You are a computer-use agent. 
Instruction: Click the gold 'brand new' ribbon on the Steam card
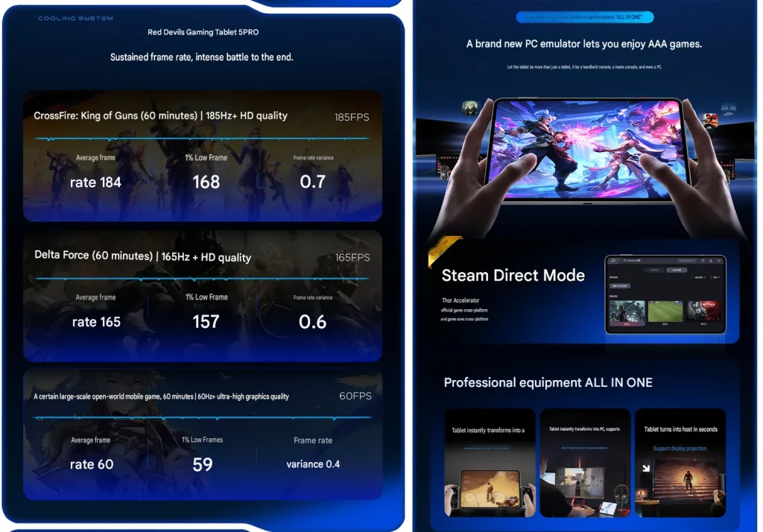[443, 249]
